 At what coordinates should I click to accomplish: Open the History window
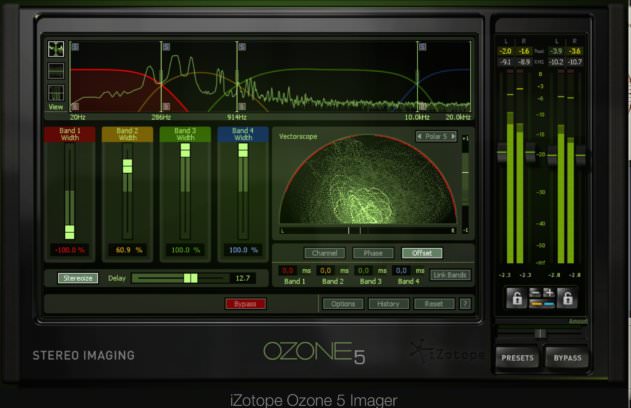pos(388,304)
